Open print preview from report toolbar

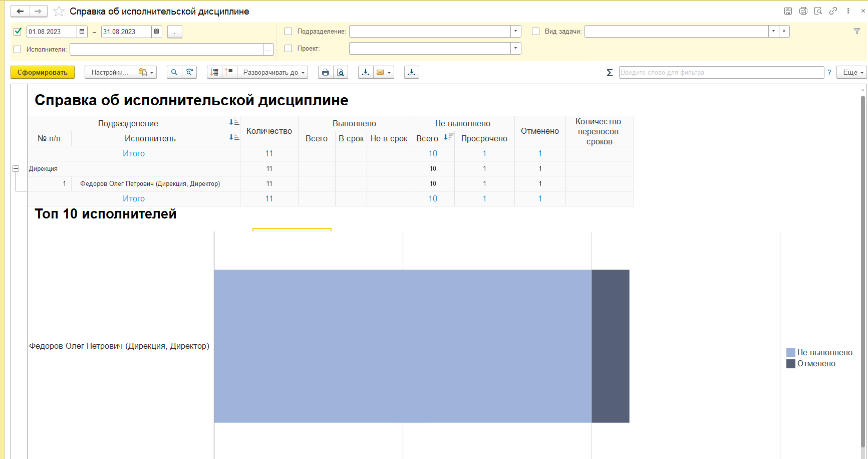coord(341,73)
